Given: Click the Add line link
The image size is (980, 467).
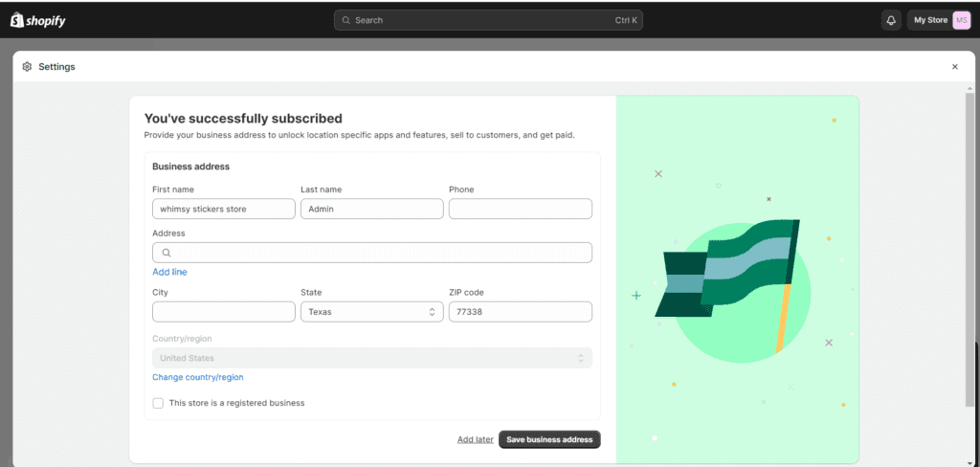Looking at the screenshot, I should pyautogui.click(x=169, y=273).
